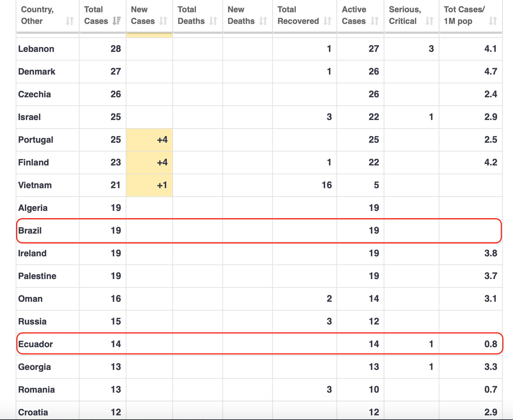Click Georgia's total cases value 13
The height and width of the screenshot is (420, 513).
116,367
